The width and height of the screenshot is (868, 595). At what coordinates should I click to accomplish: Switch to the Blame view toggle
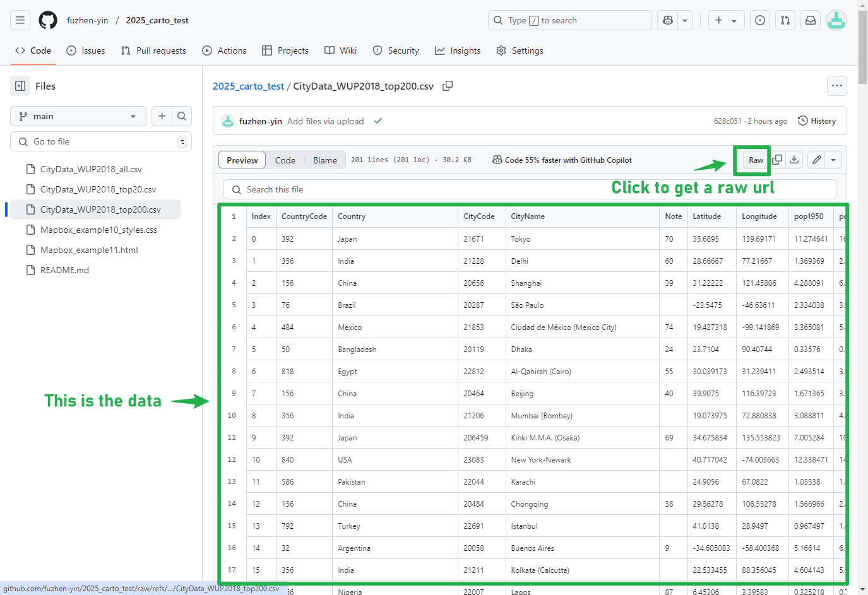pos(325,160)
